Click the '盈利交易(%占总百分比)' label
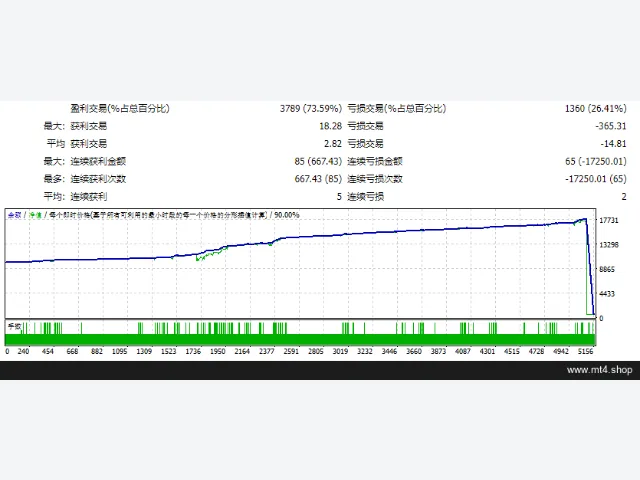Image resolution: width=640 pixels, height=480 pixels. tap(120, 109)
